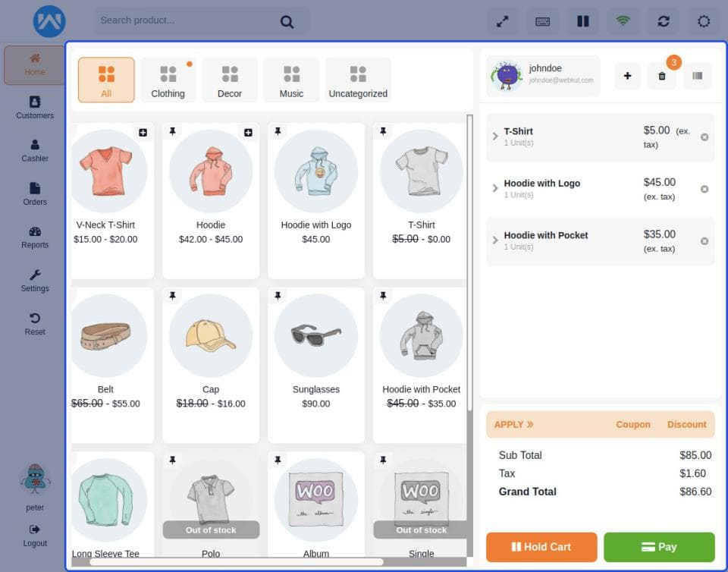The width and height of the screenshot is (728, 572).
Task: Toggle pin on Polo card
Action: (172, 460)
